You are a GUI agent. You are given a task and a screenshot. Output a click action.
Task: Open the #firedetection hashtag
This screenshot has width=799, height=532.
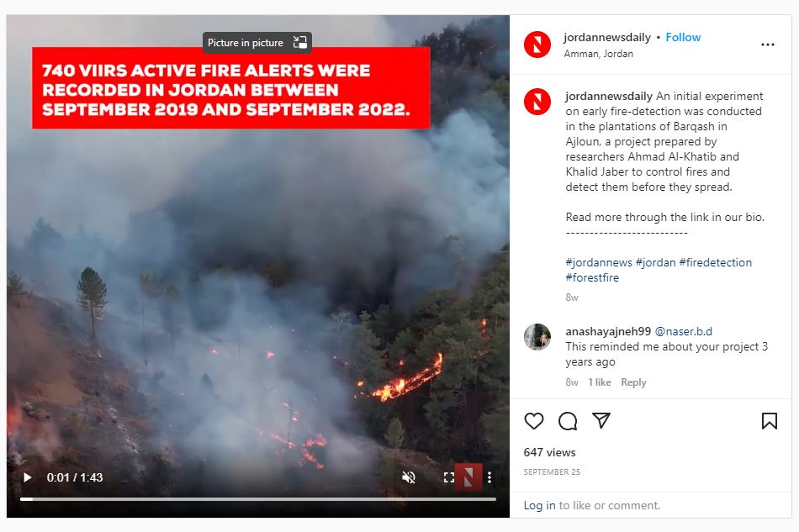click(x=716, y=263)
